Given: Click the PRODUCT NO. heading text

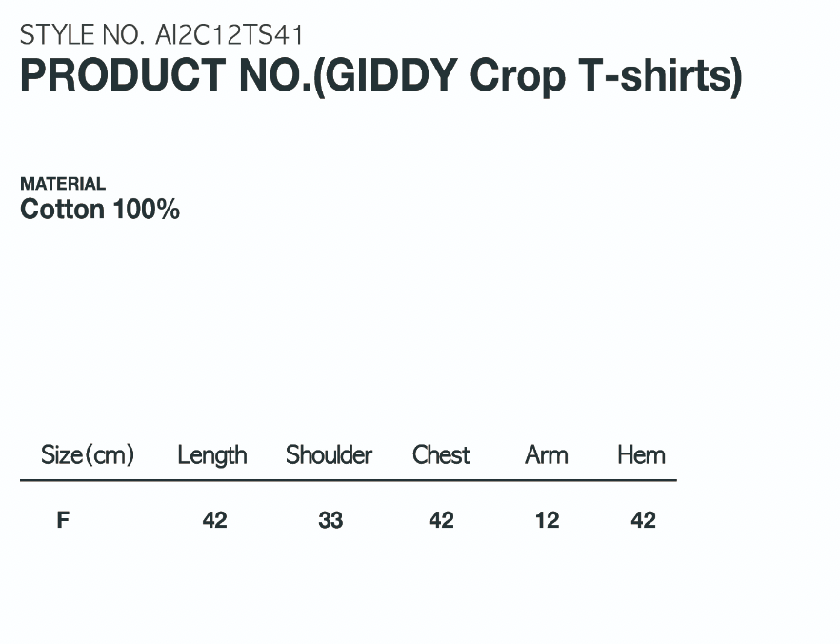Looking at the screenshot, I should click(x=165, y=76).
